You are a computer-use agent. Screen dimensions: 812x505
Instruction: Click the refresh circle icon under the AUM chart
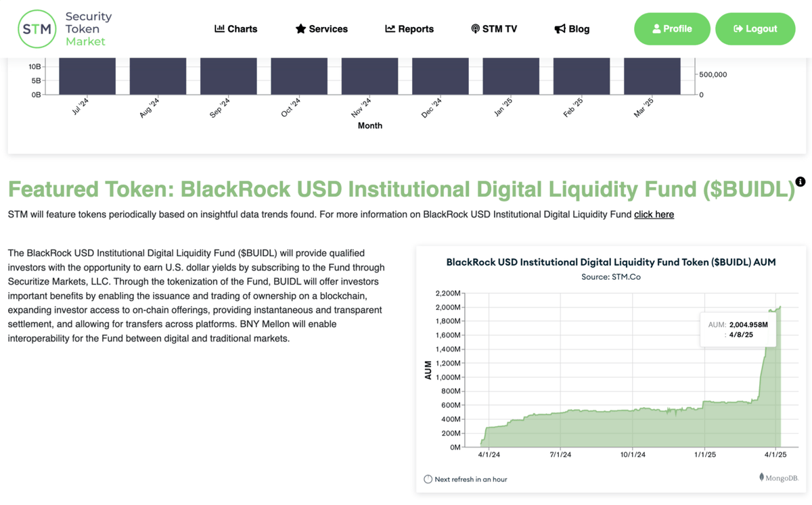click(x=428, y=479)
